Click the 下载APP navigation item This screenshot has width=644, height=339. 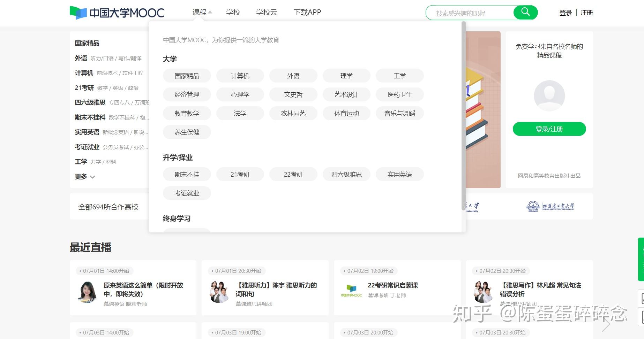pyautogui.click(x=308, y=12)
